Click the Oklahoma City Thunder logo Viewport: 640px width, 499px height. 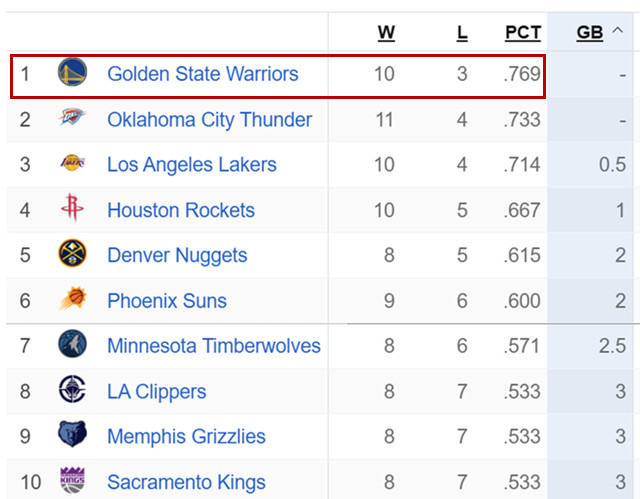click(x=72, y=117)
